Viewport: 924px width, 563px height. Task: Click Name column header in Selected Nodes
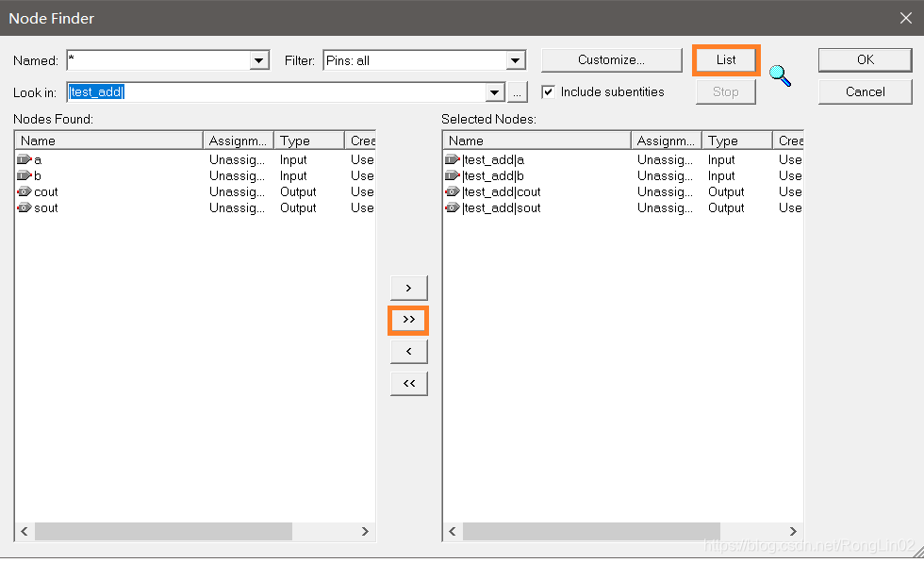tap(536, 141)
